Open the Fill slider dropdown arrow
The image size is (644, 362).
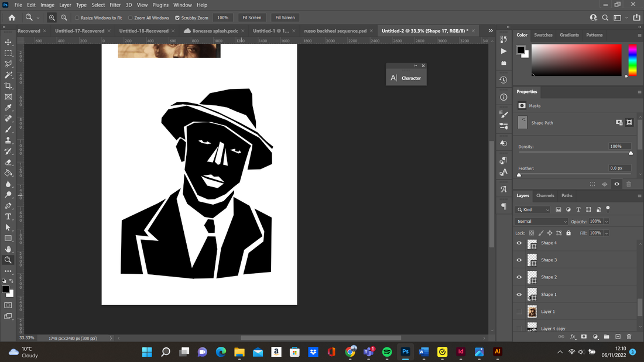[x=606, y=233]
